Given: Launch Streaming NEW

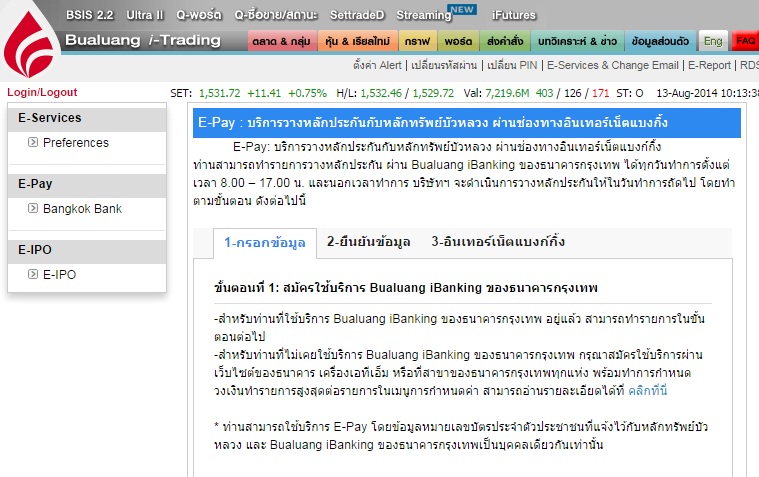Looking at the screenshot, I should [436, 14].
